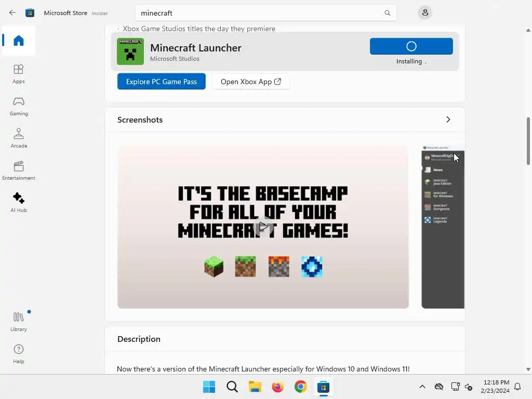Launch Chrome from the taskbar
Viewport: 532px width, 399px height.
(x=301, y=387)
